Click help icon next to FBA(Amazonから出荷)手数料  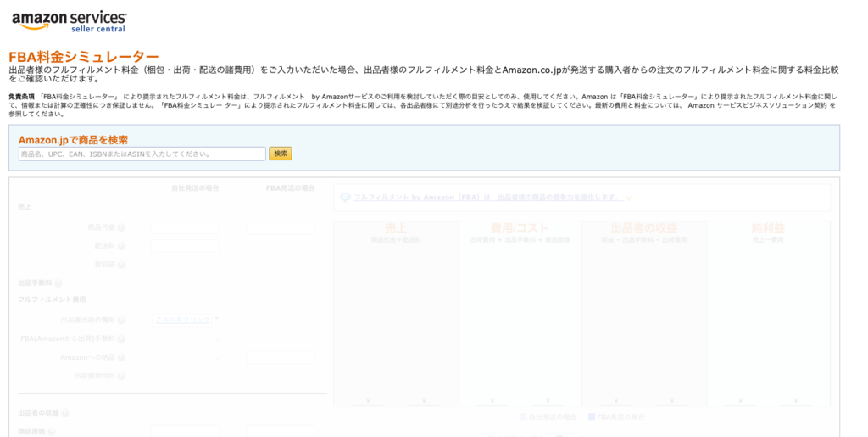(x=121, y=339)
